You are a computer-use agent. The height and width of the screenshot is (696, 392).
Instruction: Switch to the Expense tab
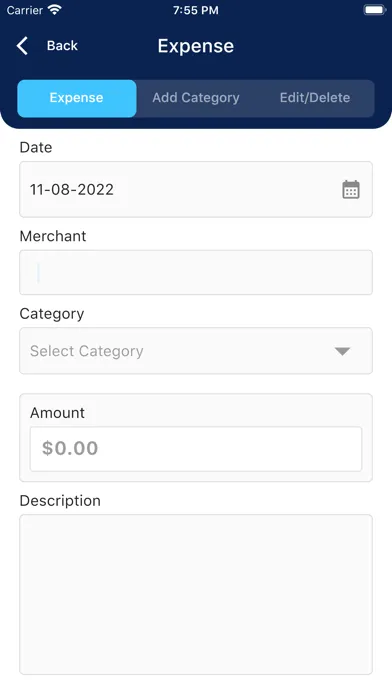77,98
